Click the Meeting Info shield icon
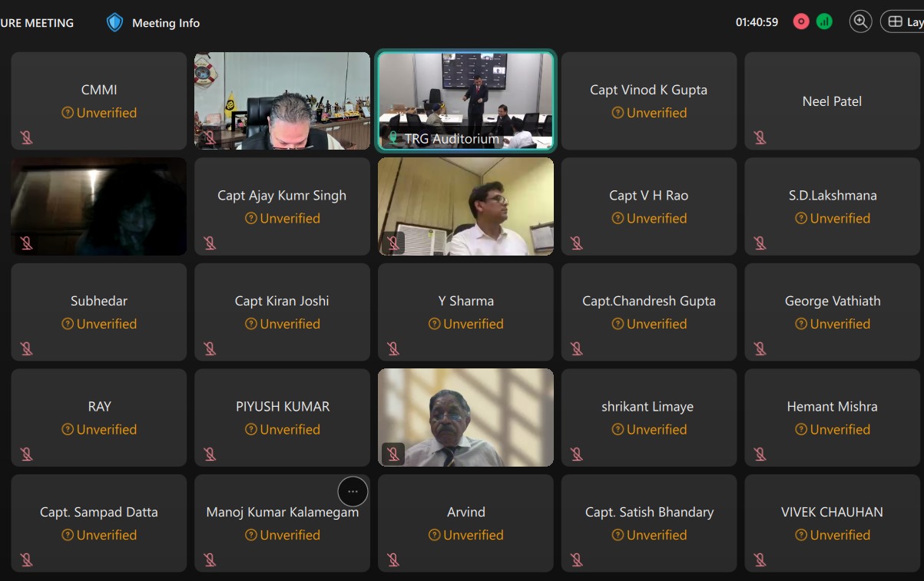924x581 pixels. [114, 22]
